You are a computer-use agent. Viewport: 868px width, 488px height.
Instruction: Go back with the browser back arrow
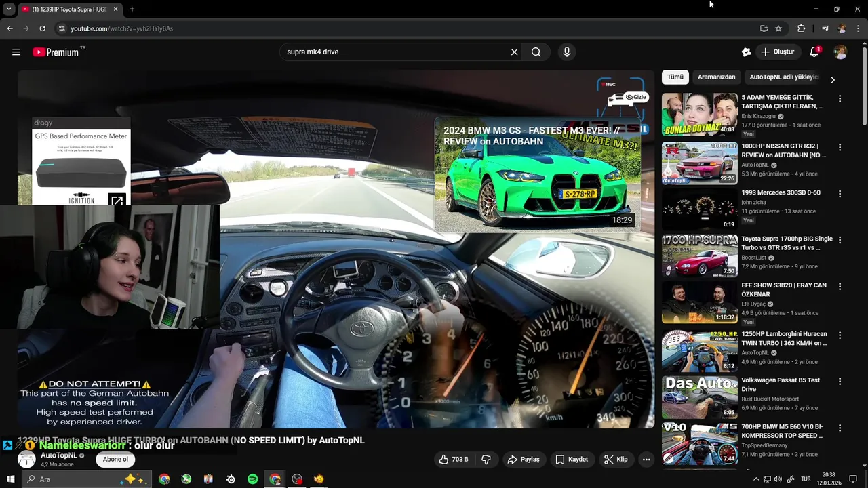[9, 28]
